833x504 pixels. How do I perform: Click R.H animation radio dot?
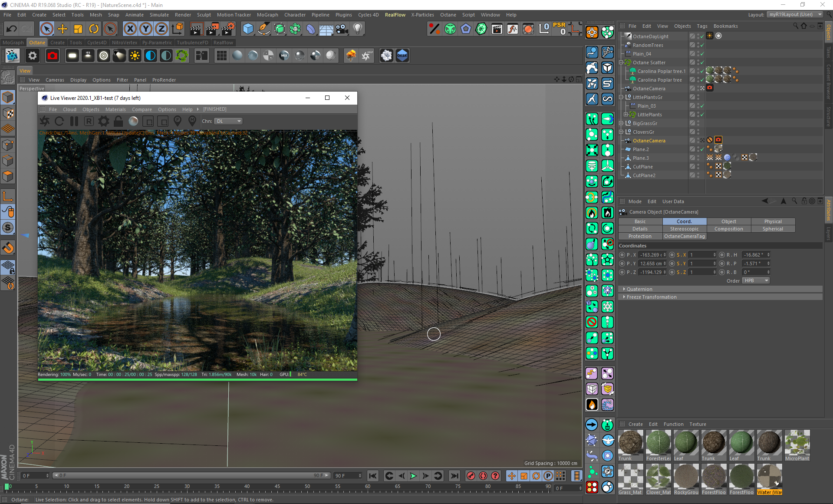click(x=722, y=255)
